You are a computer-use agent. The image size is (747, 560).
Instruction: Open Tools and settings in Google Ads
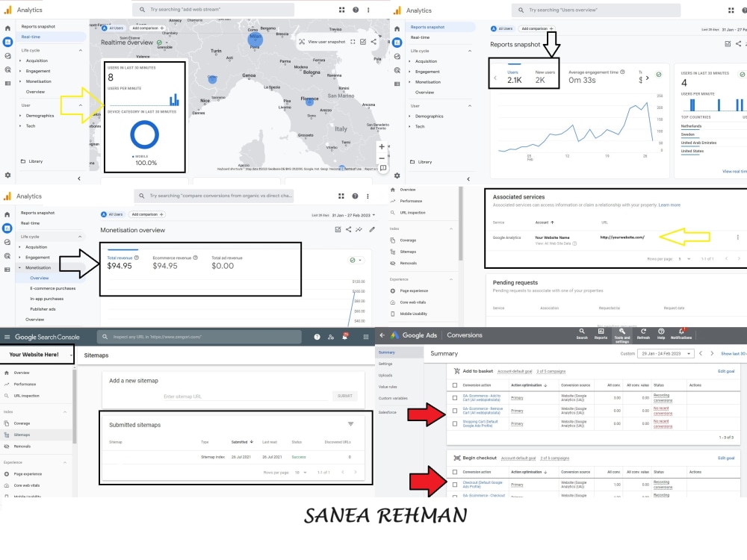coord(622,336)
